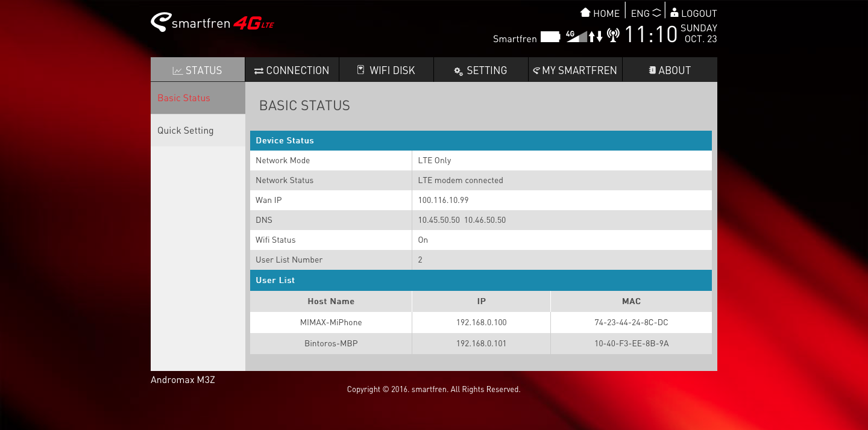
Task: Go to the SETTING tab
Action: 481,70
